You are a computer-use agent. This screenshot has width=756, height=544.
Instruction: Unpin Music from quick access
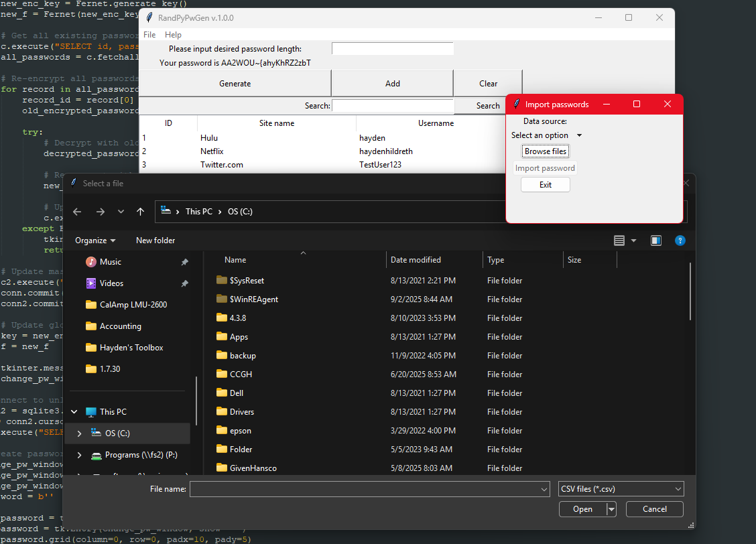[184, 262]
